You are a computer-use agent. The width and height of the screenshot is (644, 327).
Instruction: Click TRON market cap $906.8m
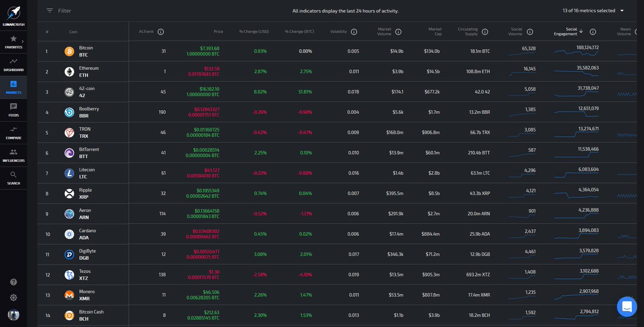tap(430, 133)
